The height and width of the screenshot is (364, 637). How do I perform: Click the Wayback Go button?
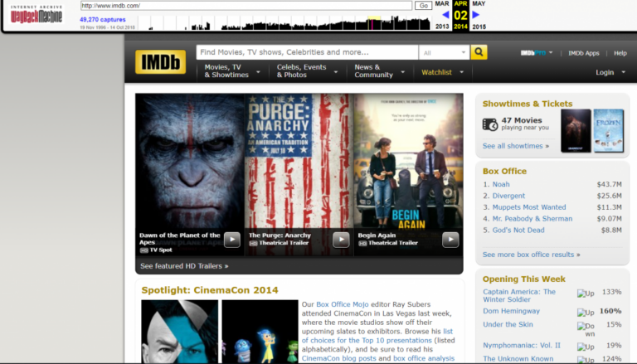423,6
